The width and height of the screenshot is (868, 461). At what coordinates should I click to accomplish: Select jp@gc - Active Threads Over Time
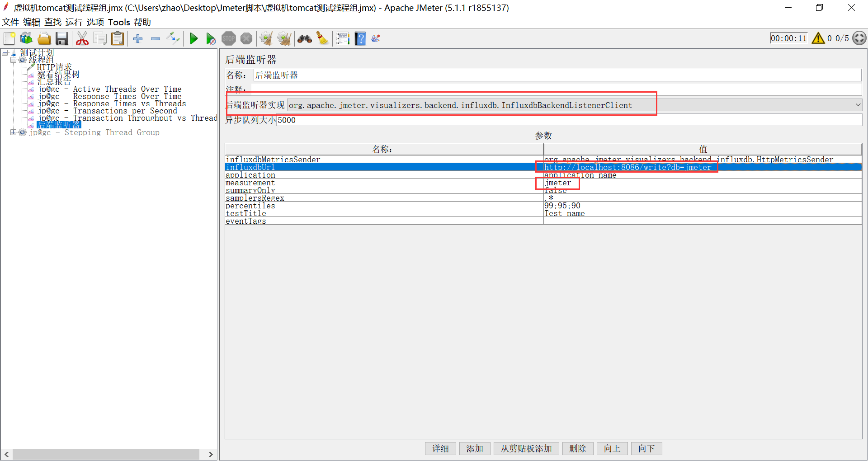pos(110,89)
